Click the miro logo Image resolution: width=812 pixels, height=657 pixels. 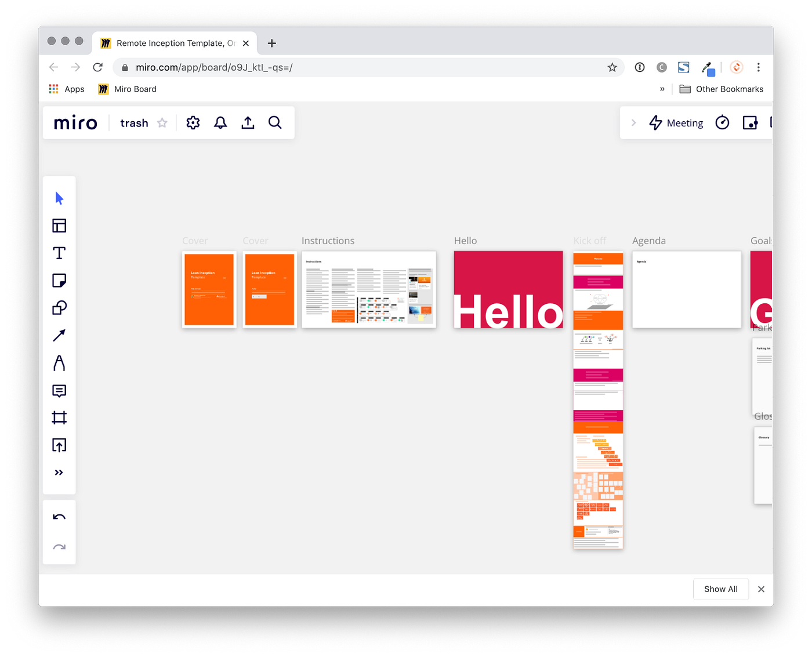coord(75,123)
